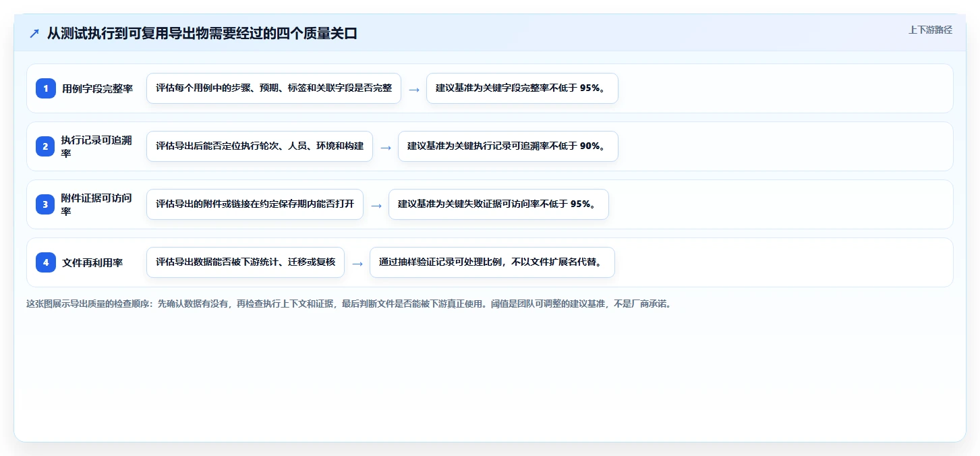Click the 文件再利用率 label
The image size is (980, 456).
92,262
